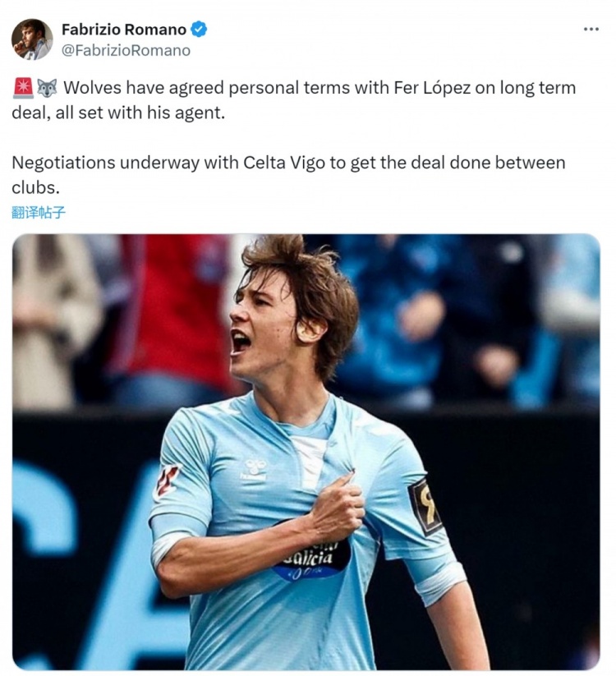Click the league badge on player's right sleeve
This screenshot has height=676, width=616.
pos(168,481)
